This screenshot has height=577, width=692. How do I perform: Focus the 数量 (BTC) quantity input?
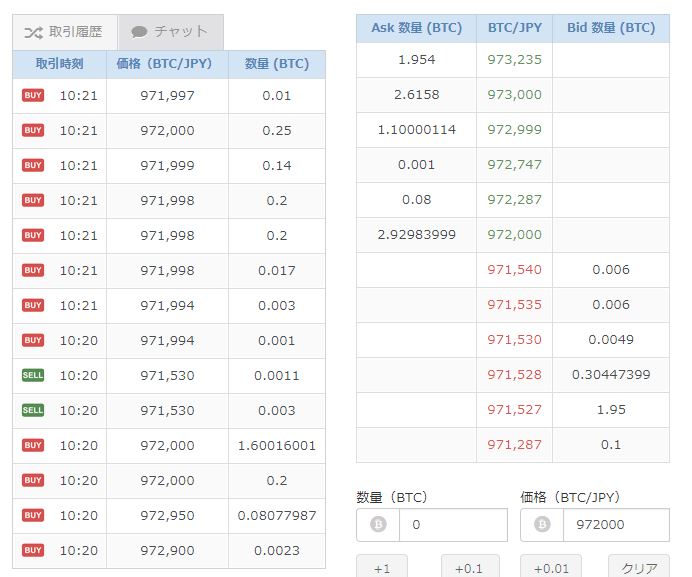[x=453, y=524]
